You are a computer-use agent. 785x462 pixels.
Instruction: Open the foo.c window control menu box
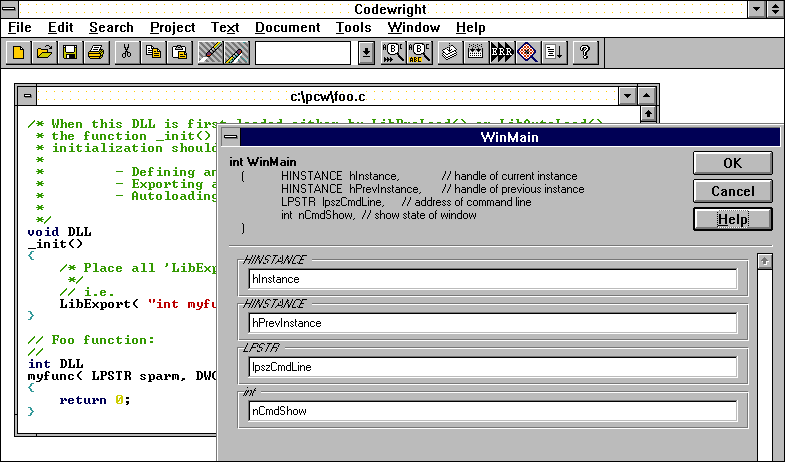coord(28,96)
